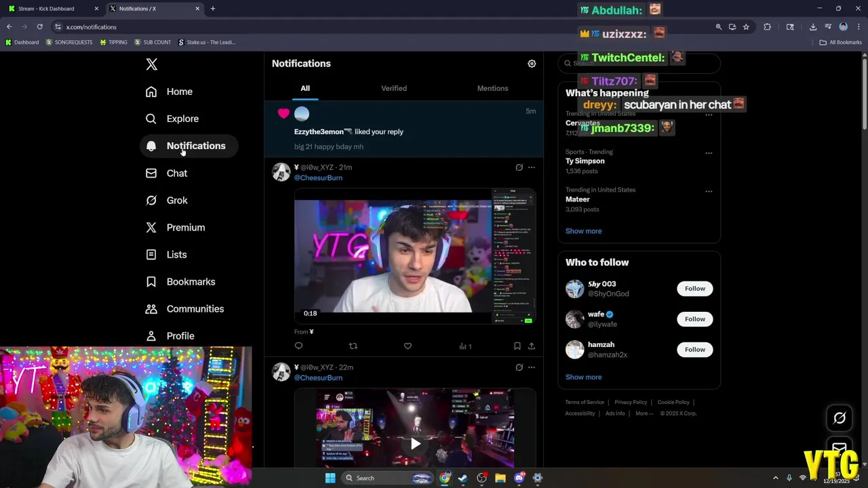Follow Sky 003
This screenshot has height=488, width=868.
point(694,289)
